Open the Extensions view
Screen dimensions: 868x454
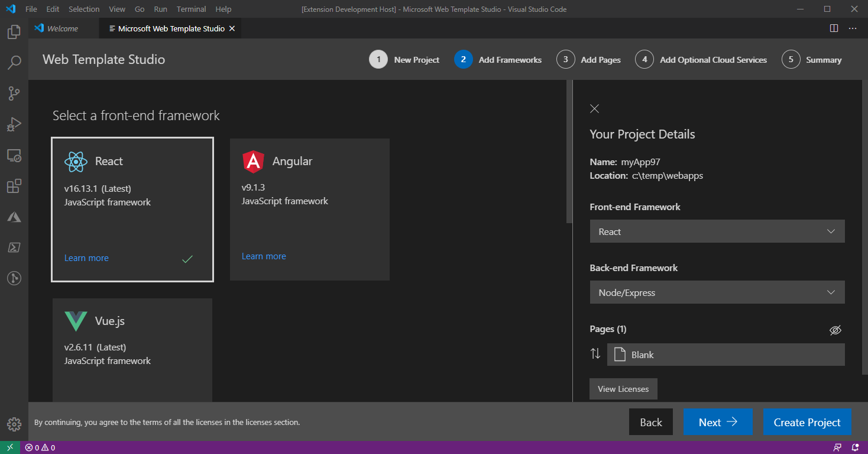pos(14,186)
